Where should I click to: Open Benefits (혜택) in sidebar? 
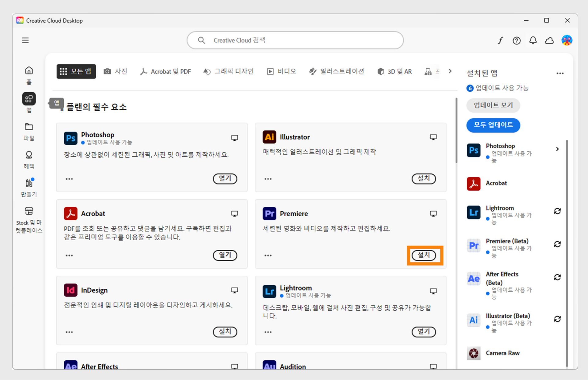coord(29,160)
